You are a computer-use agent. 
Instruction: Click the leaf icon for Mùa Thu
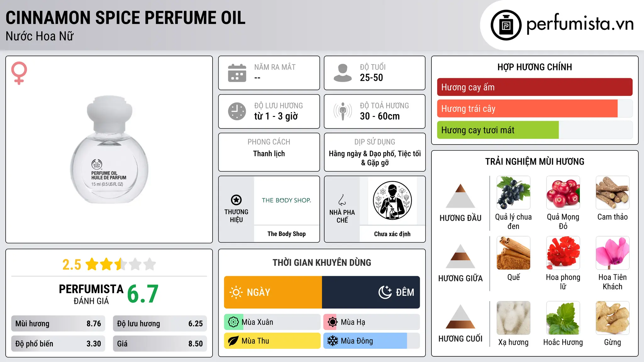pyautogui.click(x=233, y=341)
